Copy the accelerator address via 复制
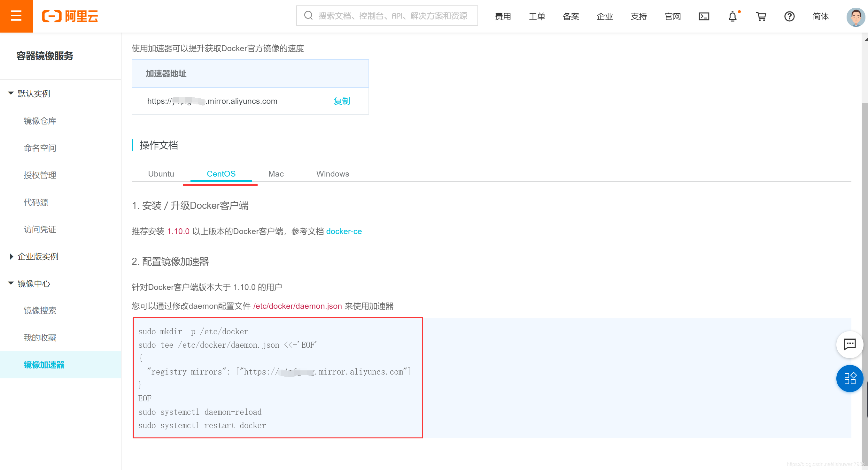This screenshot has width=868, height=470. 342,101
